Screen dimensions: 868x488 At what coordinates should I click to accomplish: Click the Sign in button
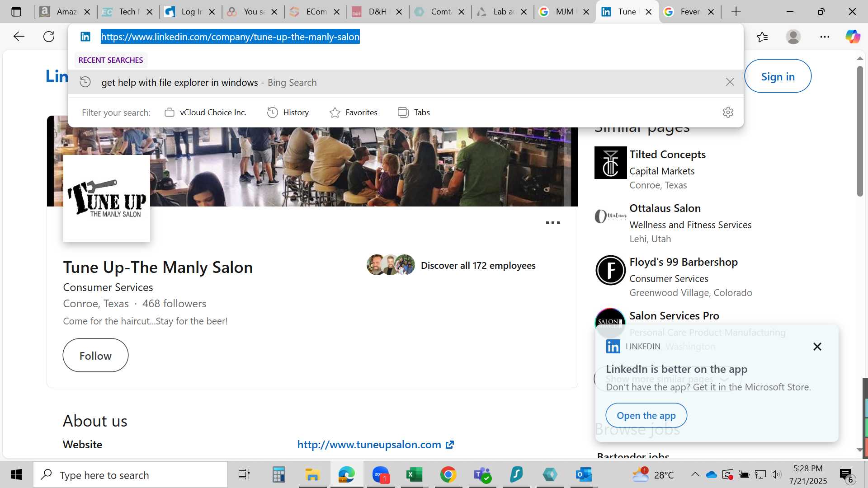778,76
